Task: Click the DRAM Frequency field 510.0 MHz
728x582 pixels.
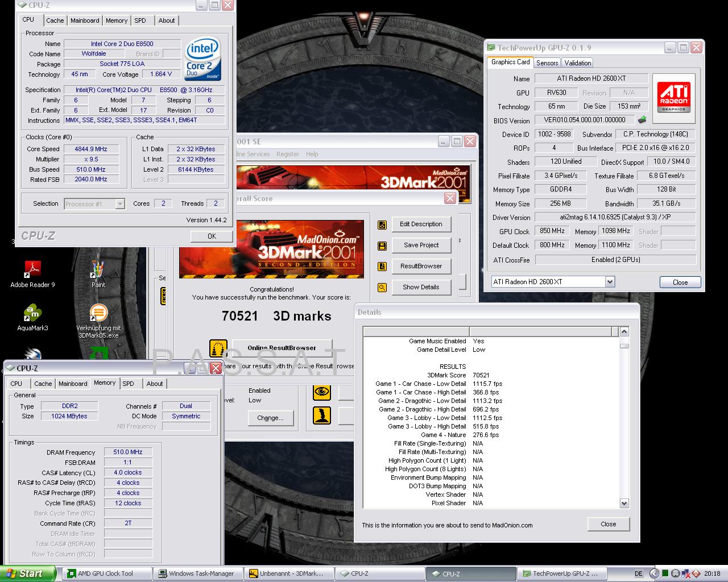Action: point(129,452)
